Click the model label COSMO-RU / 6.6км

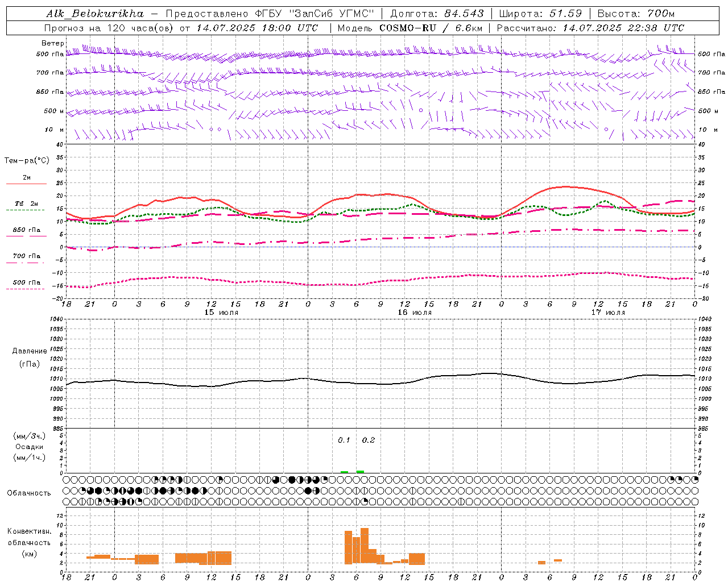431,28
